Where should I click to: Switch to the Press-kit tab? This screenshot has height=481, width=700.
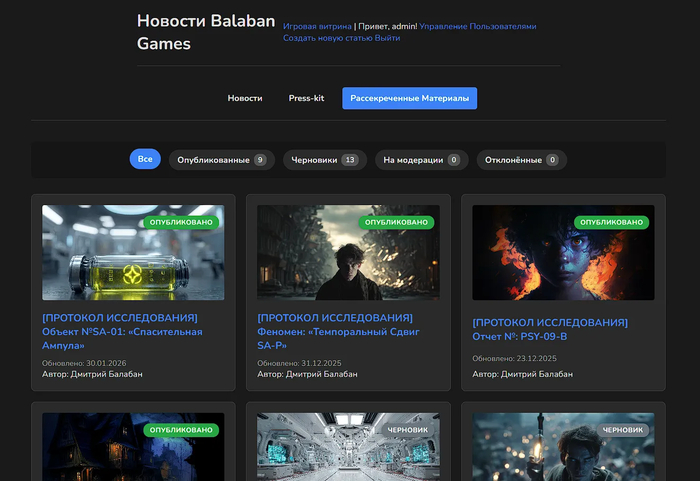306,98
